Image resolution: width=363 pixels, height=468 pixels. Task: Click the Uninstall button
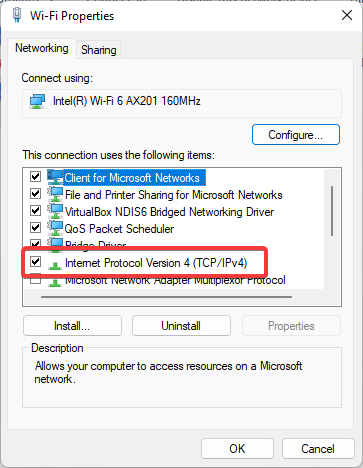pos(181,326)
